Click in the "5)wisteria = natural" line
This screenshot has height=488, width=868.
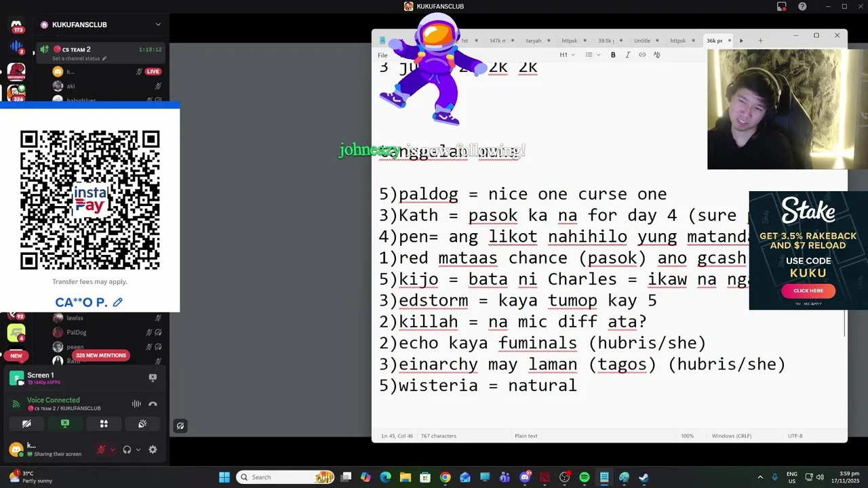pyautogui.click(x=477, y=386)
